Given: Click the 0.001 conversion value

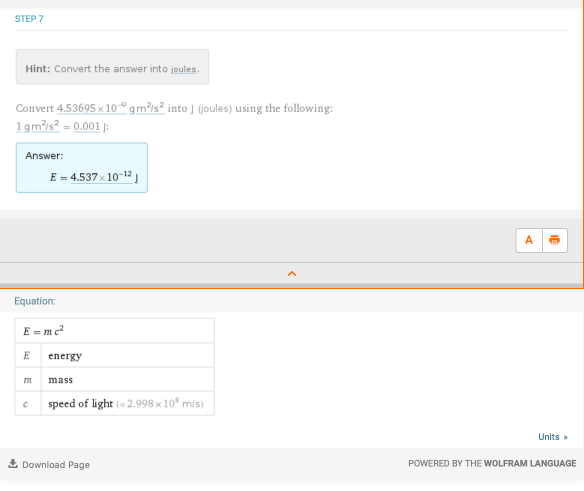Looking at the screenshot, I should (87, 126).
